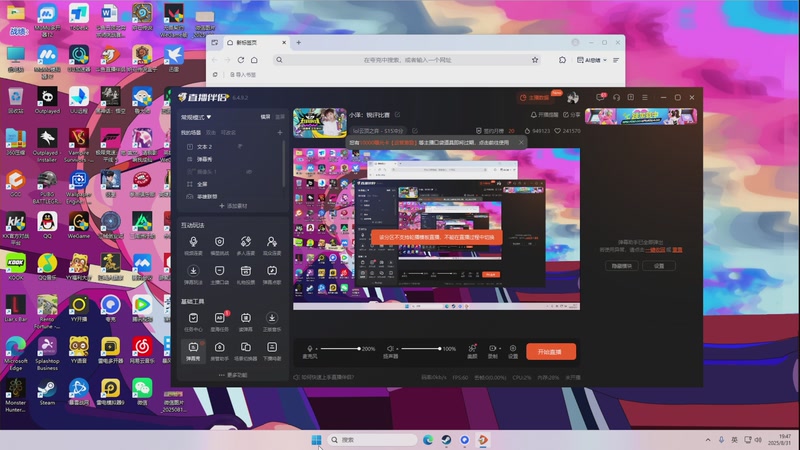Edit the lol云顶之弈 category pencil icon
This screenshot has width=800, height=450.
coord(415,131)
